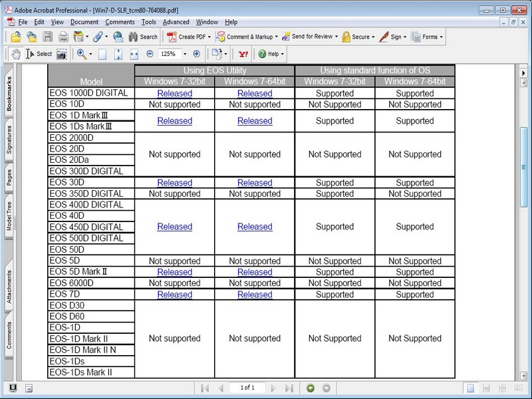Open the Signatures side tab
532x399 pixels.
click(9, 140)
